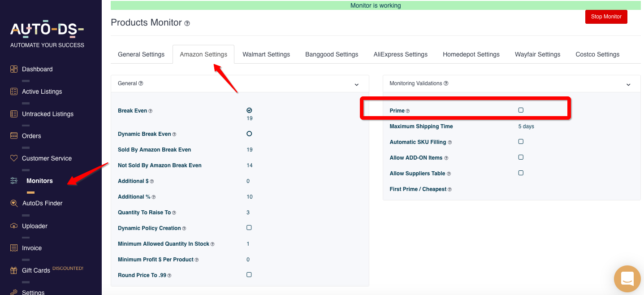The height and width of the screenshot is (295, 644).
Task: Click help icon next to Dynamic Break Even
Action: (x=174, y=134)
